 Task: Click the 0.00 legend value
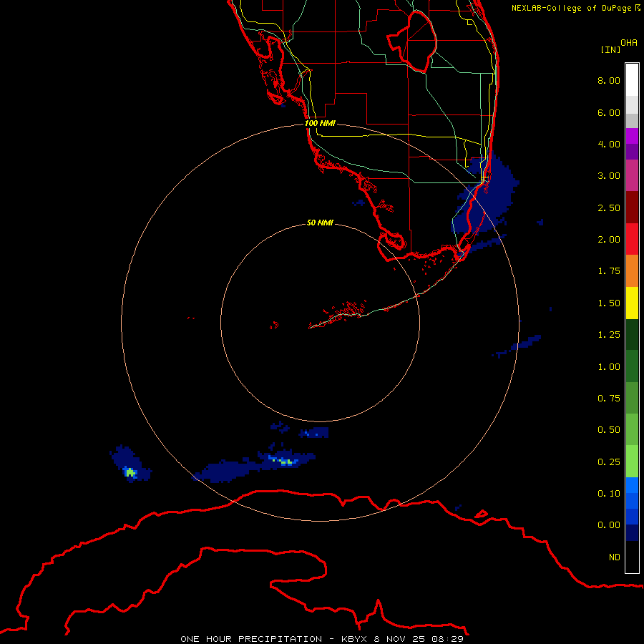(609, 525)
